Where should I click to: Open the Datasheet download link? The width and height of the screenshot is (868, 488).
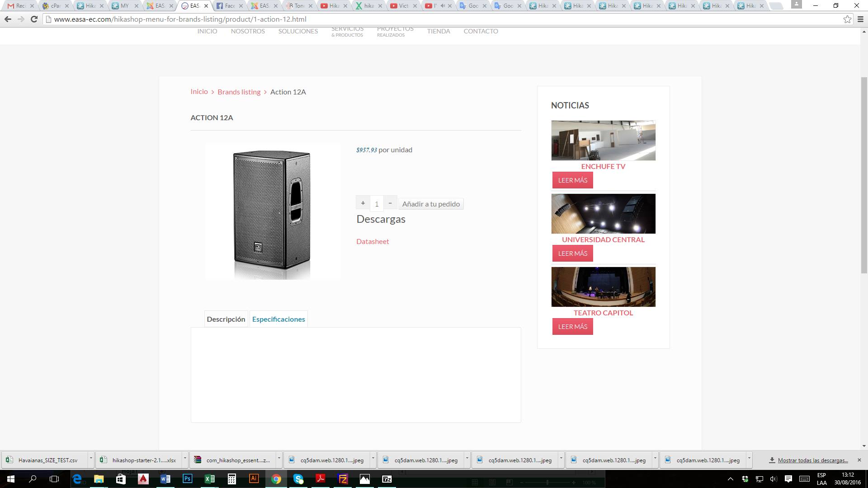pos(373,241)
